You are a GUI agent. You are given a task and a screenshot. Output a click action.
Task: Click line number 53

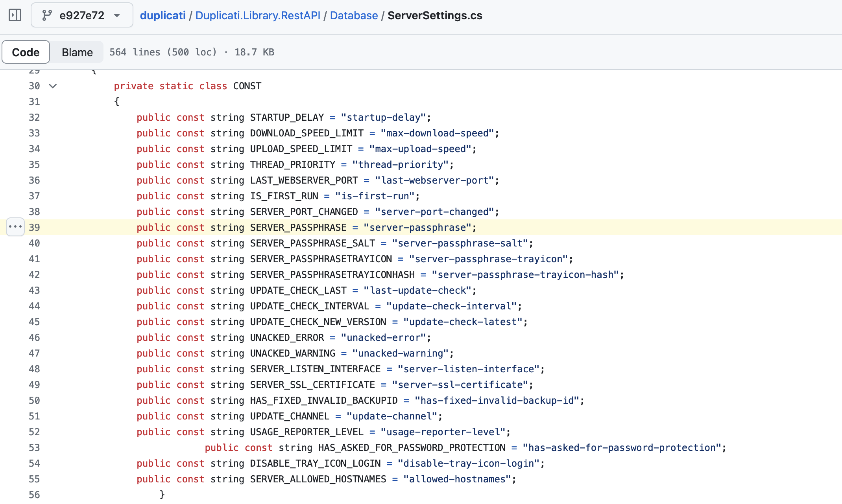click(34, 447)
